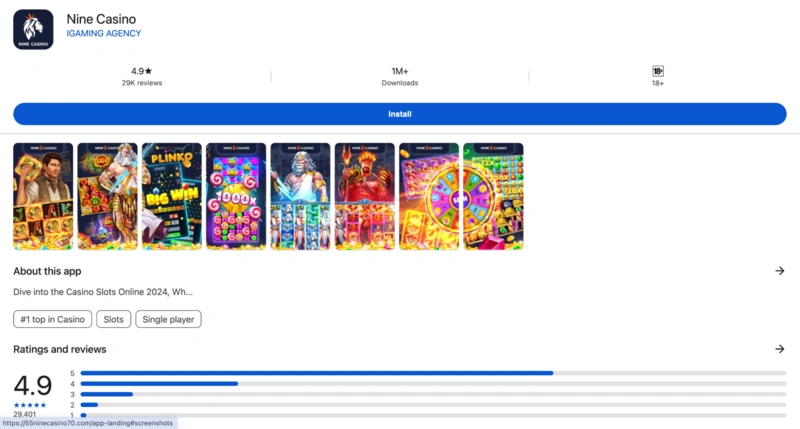Click the 4-star rating bar

433,384
